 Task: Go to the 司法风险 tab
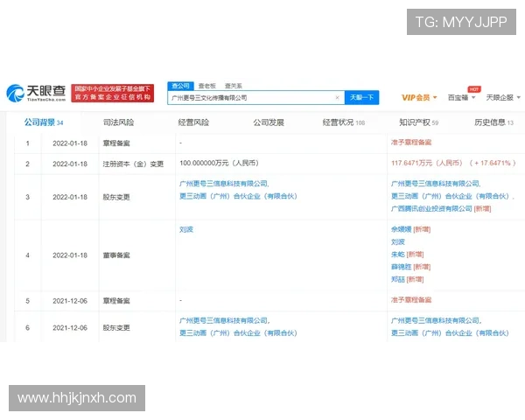tap(118, 122)
